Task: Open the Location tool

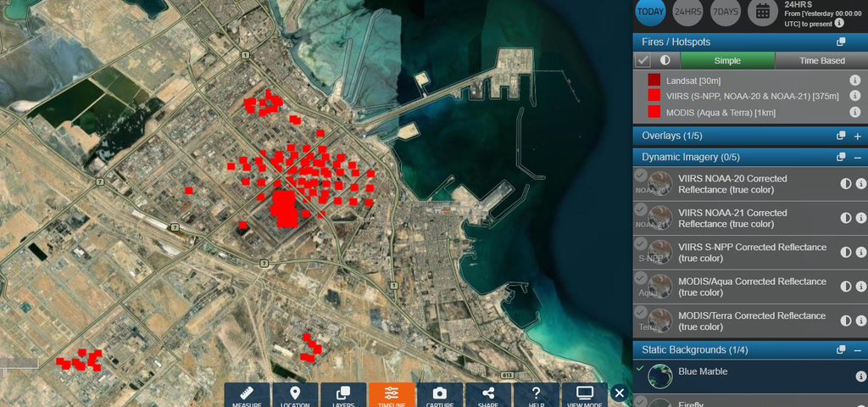Action: pyautogui.click(x=295, y=395)
